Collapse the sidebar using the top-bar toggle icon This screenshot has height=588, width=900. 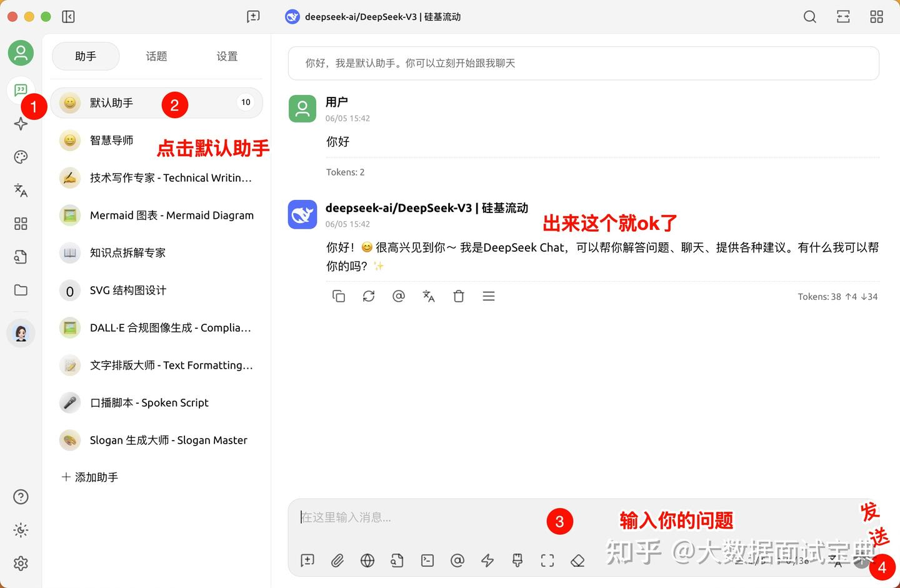click(x=69, y=17)
